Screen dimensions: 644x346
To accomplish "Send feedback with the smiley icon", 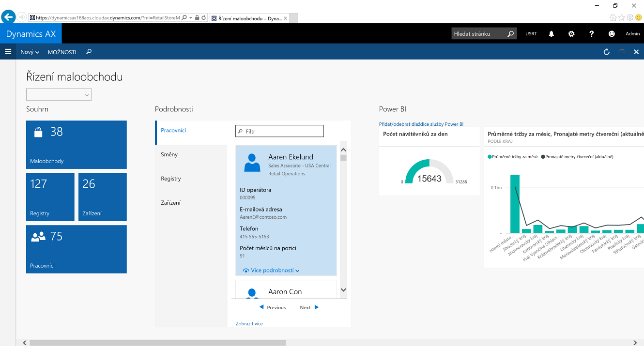I will point(612,34).
